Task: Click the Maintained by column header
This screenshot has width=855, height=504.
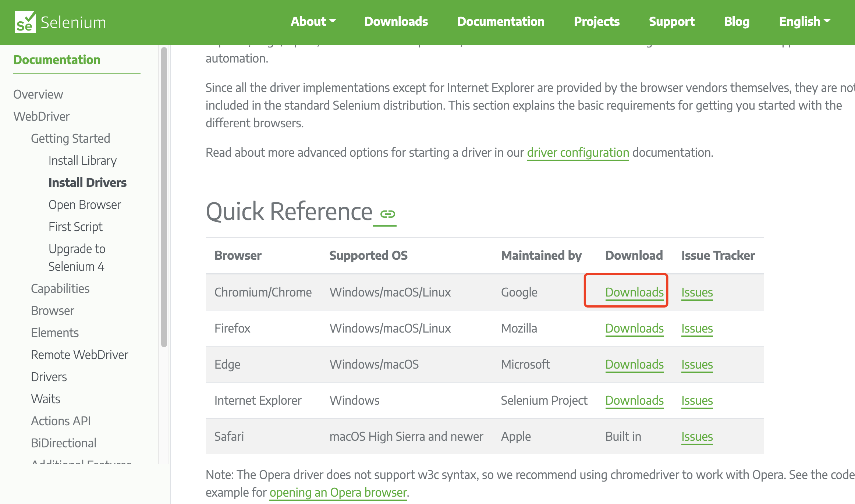Action: click(541, 255)
